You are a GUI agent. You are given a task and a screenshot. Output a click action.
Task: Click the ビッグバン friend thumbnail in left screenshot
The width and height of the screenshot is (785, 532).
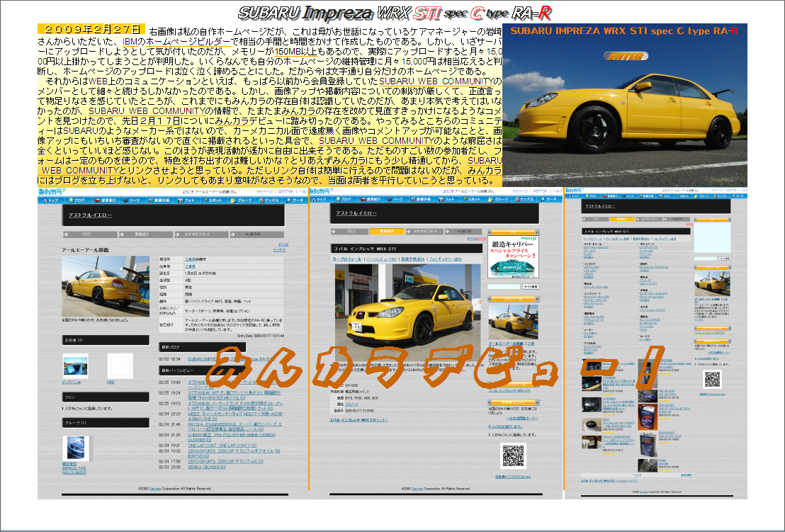click(75, 366)
